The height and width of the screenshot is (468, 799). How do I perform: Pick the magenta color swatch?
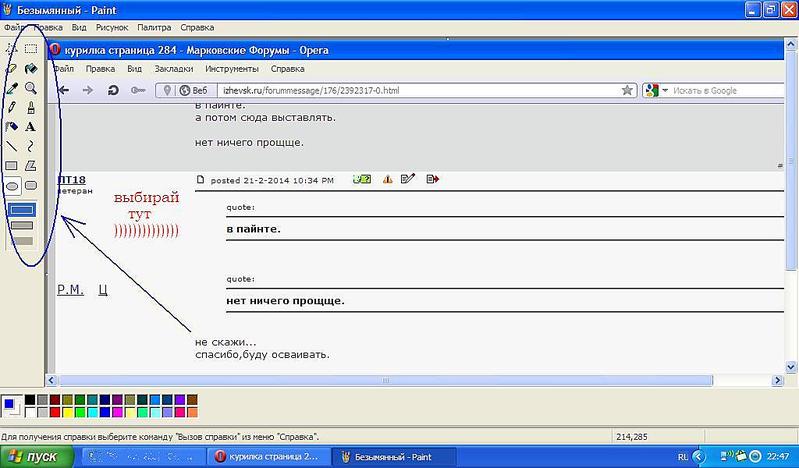117,412
